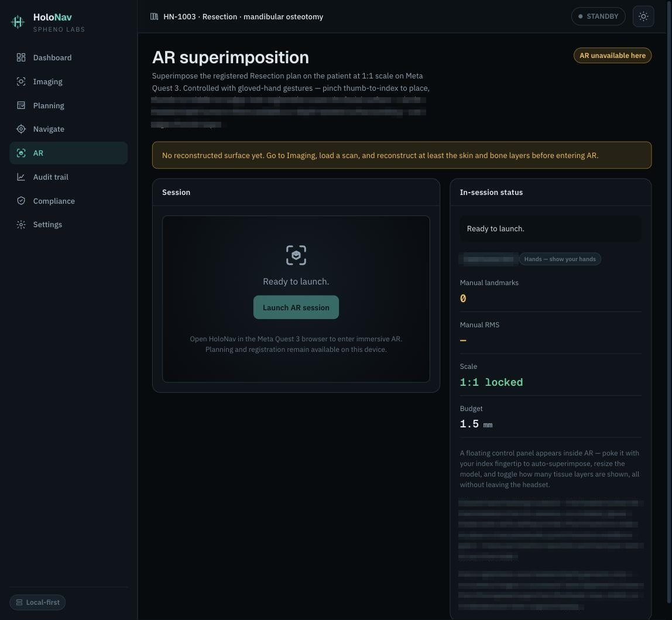
Task: Open the Compliance page
Action: coord(68,201)
